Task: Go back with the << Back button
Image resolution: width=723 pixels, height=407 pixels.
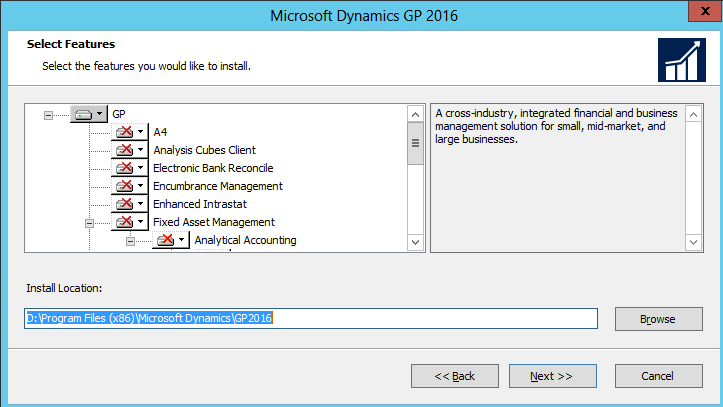Action: pyautogui.click(x=455, y=376)
